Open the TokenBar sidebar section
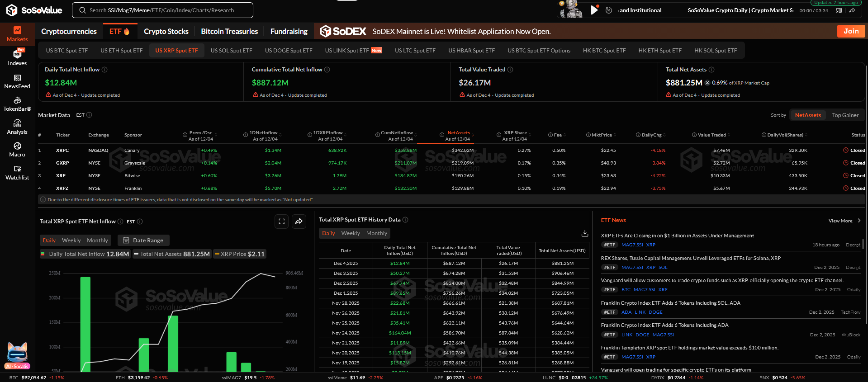868x382 pixels. coord(17,104)
